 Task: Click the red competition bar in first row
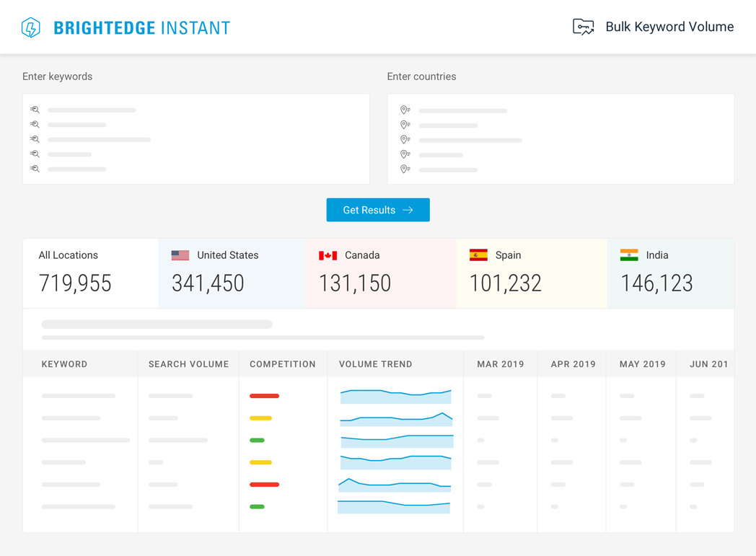264,396
